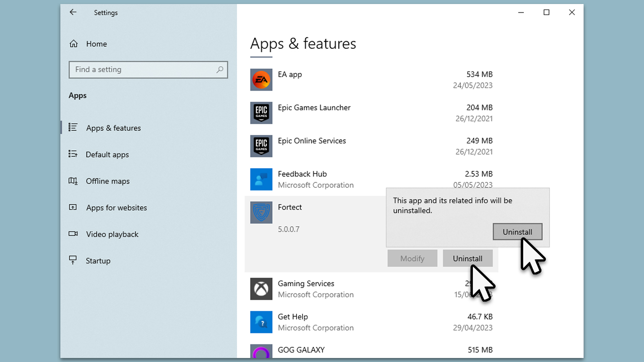Select the Video playback icon
Viewport: 644px width, 362px height.
[73, 234]
